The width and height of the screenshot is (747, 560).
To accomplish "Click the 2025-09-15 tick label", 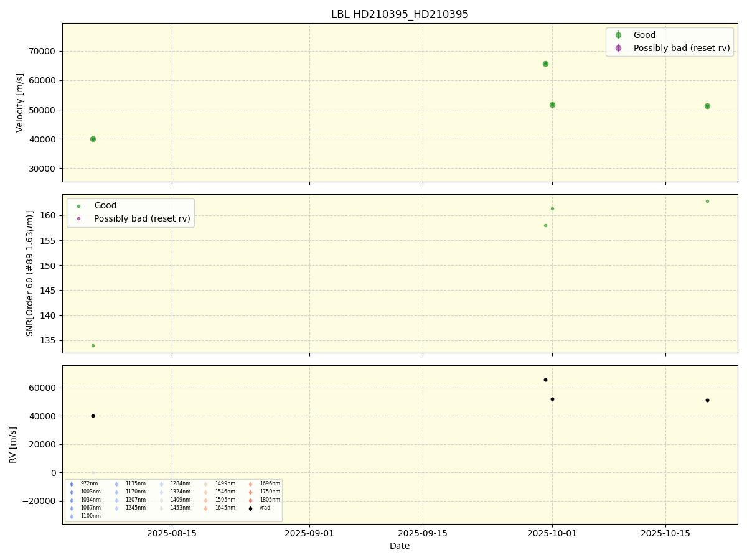I will (423, 533).
